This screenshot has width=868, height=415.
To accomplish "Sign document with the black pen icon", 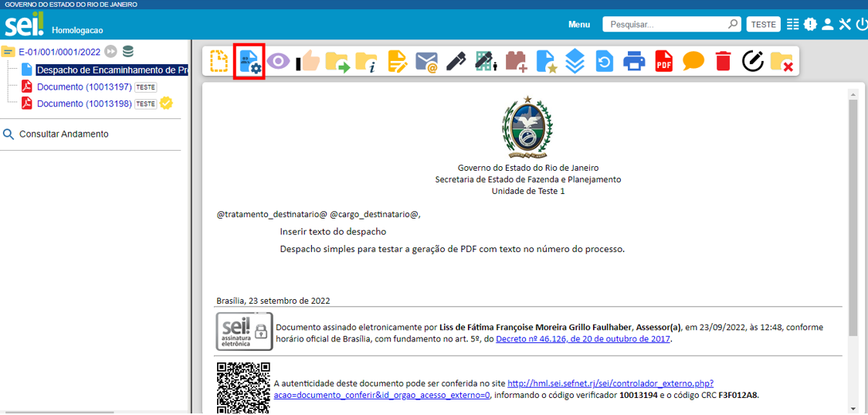I will tap(456, 61).
